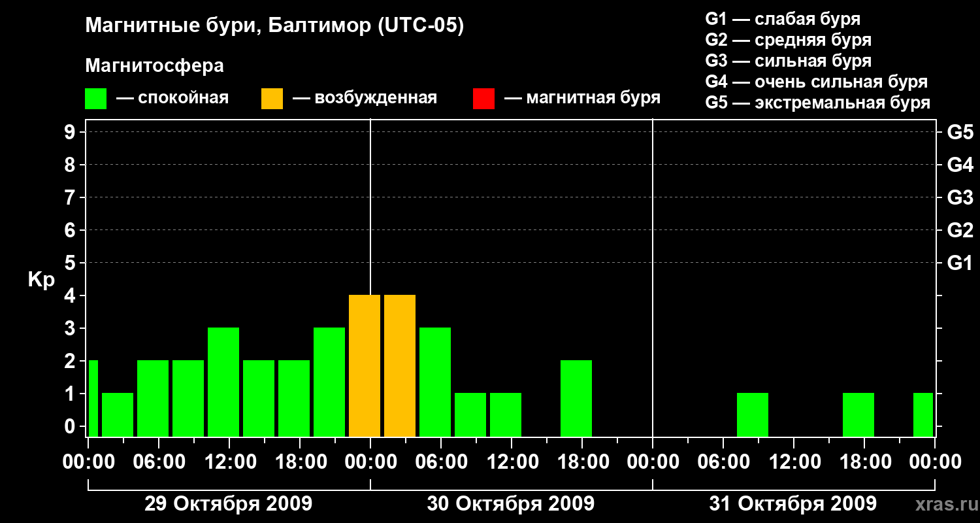Click the orange Kp 4 bar at 03:00 on 30 October
The height and width of the screenshot is (523, 980).
click(400, 366)
